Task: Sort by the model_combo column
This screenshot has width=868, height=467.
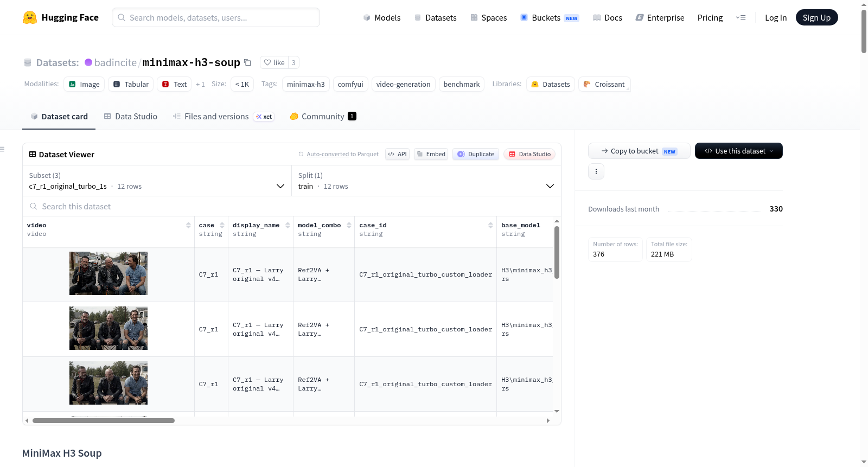Action: (349, 225)
